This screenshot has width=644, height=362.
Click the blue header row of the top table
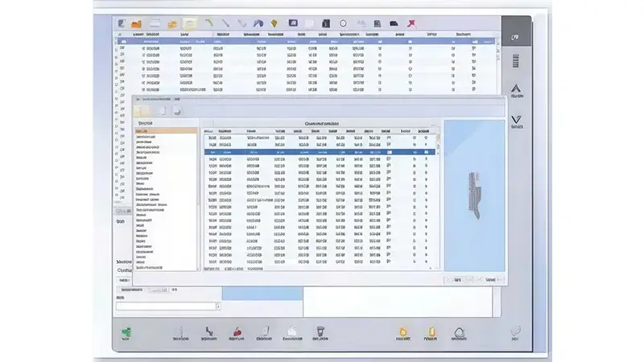pyautogui.click(x=307, y=42)
